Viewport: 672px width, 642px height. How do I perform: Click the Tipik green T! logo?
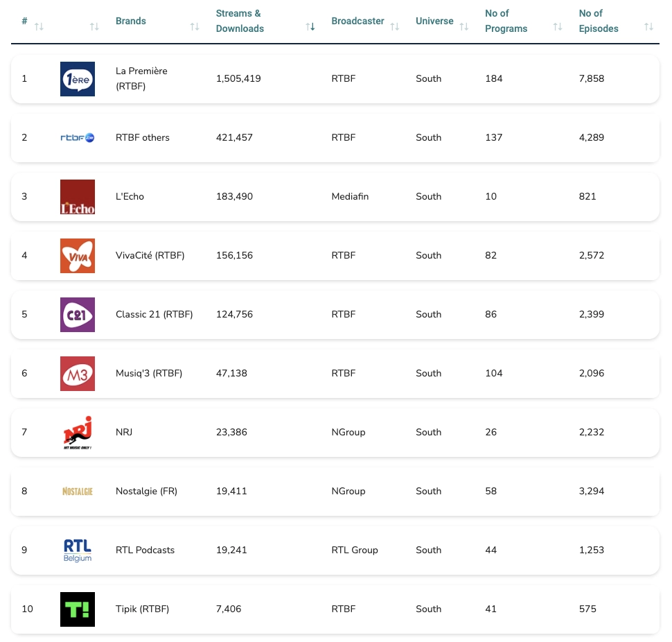click(x=77, y=609)
